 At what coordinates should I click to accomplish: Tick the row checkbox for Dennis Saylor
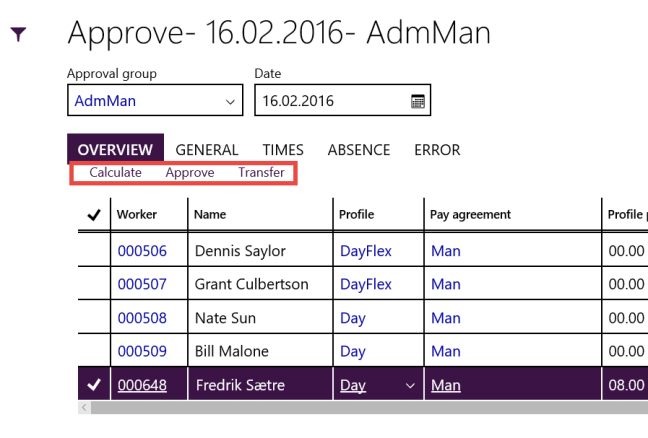point(94,250)
